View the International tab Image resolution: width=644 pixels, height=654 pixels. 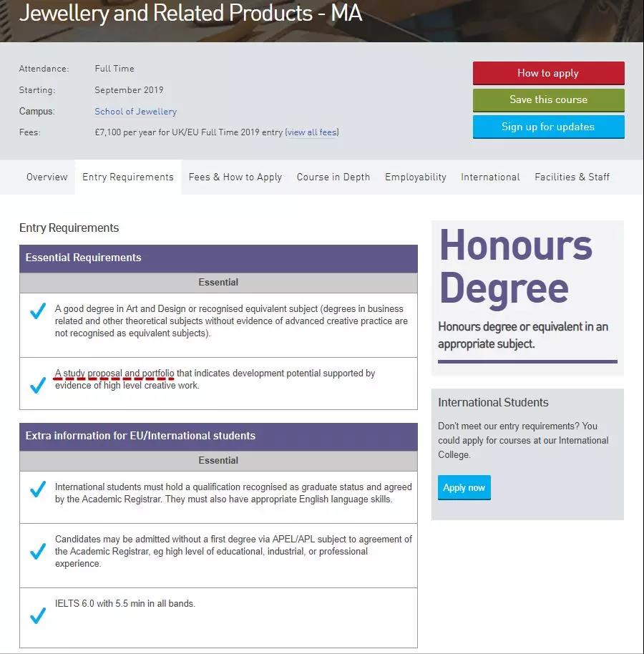coord(490,177)
